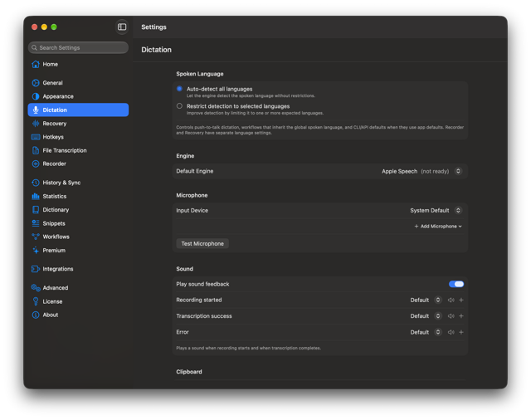Click the Sound section heading
Screen dimensions: 531x420
184,269
